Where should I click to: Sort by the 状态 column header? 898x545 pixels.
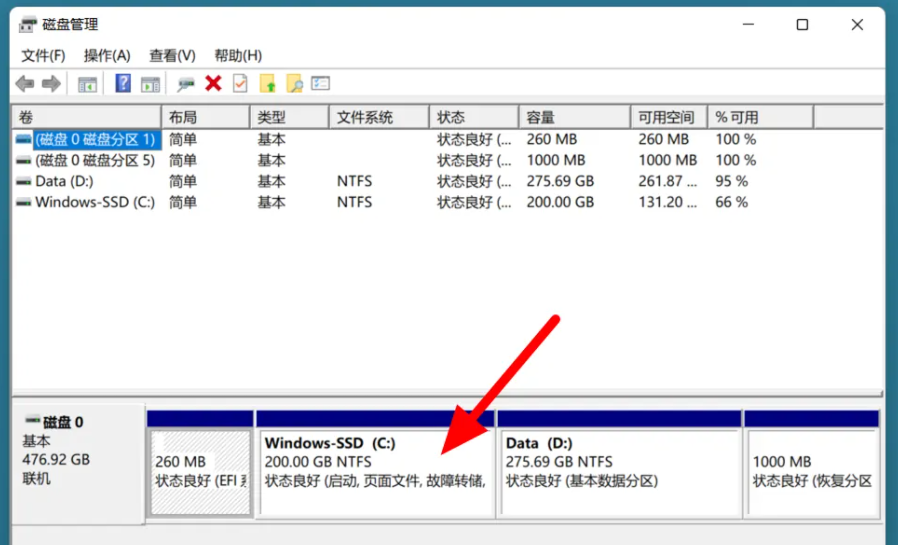tap(474, 117)
